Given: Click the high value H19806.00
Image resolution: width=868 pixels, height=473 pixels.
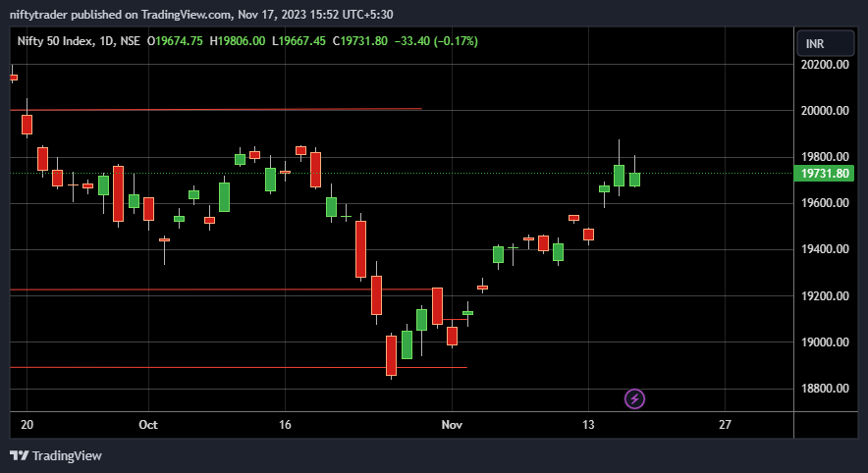Looking at the screenshot, I should (238, 41).
